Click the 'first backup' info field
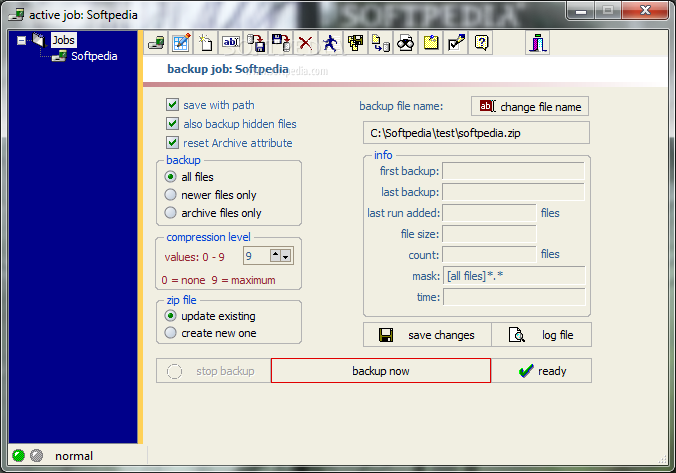676x473 pixels. point(513,171)
